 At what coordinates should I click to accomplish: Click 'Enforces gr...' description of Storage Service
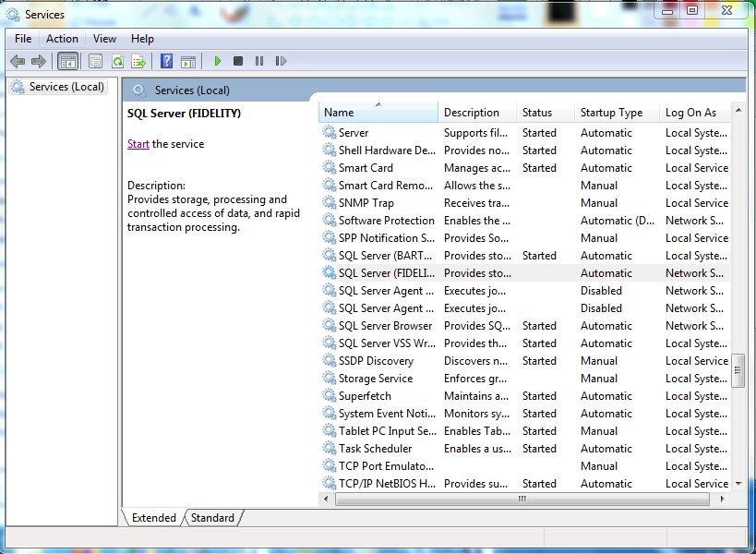click(x=474, y=379)
